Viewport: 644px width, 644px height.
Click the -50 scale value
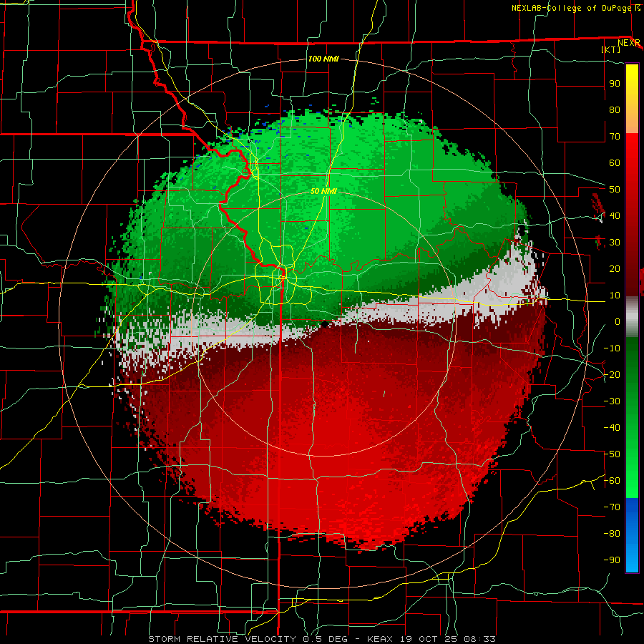[612, 454]
